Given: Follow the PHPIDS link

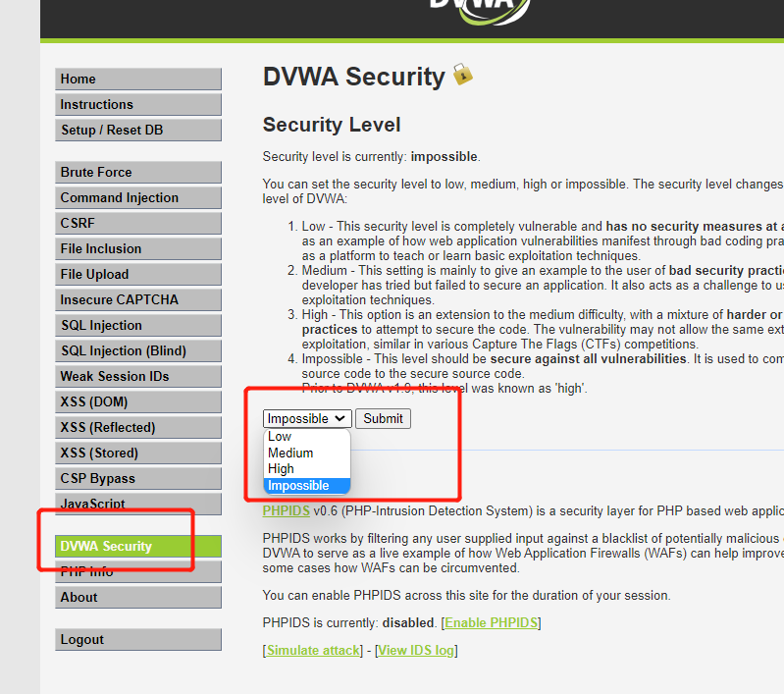Looking at the screenshot, I should tap(286, 510).
